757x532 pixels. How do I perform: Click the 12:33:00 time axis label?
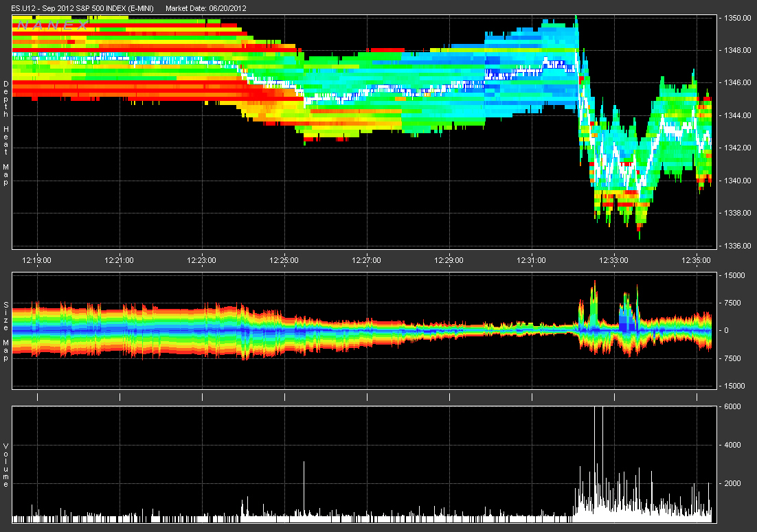614,260
